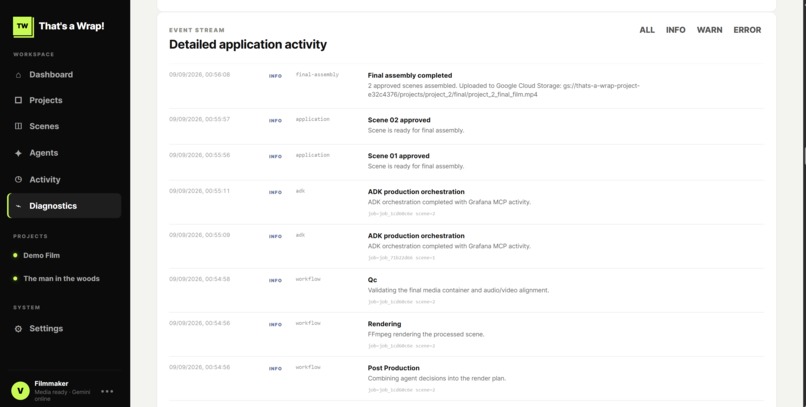Click the Dashboard home icon

point(19,75)
